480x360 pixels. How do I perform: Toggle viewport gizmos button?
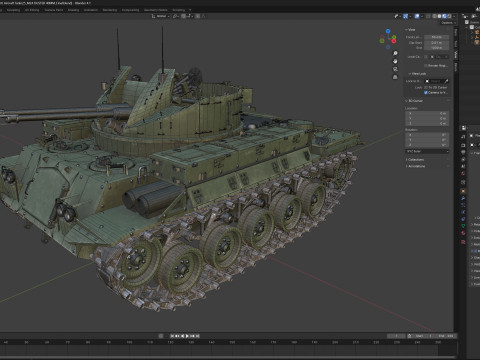(405, 16)
